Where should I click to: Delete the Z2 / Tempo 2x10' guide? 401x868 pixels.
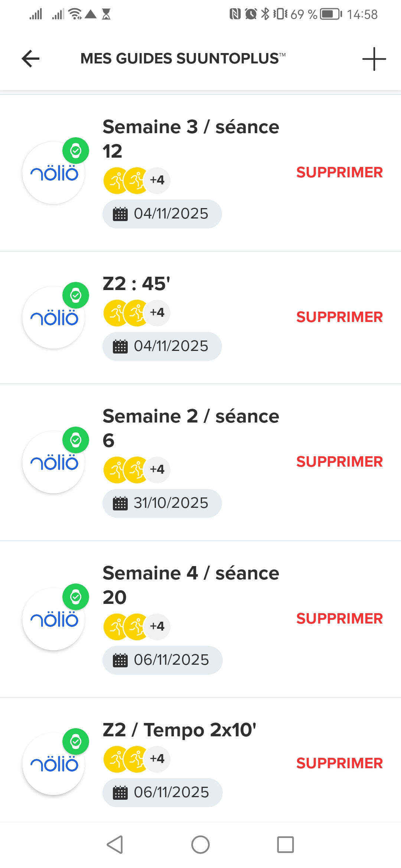pos(339,763)
